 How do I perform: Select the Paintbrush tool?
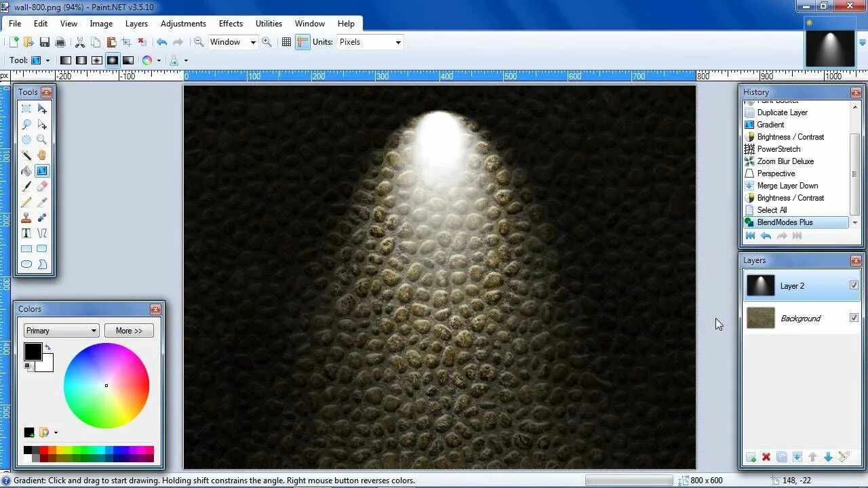pyautogui.click(x=26, y=186)
